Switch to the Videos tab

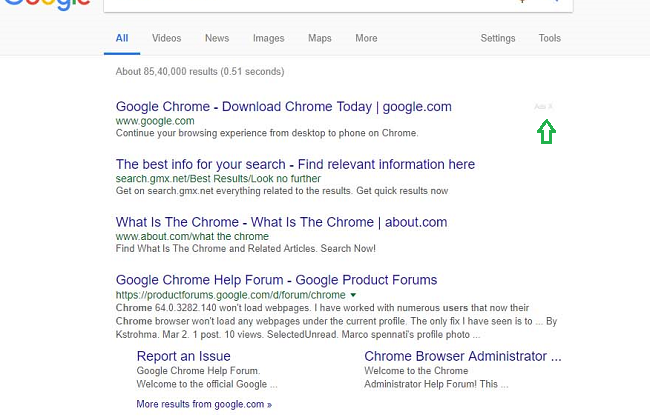point(167,39)
